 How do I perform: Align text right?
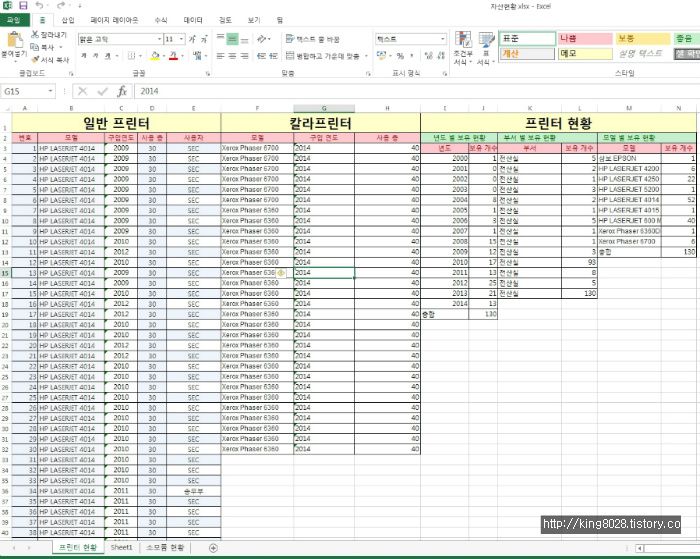click(x=244, y=56)
